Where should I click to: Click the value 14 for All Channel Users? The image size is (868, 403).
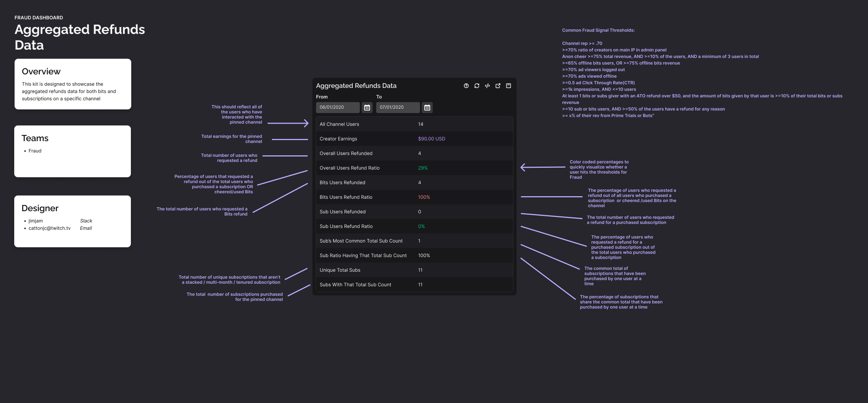pos(421,124)
